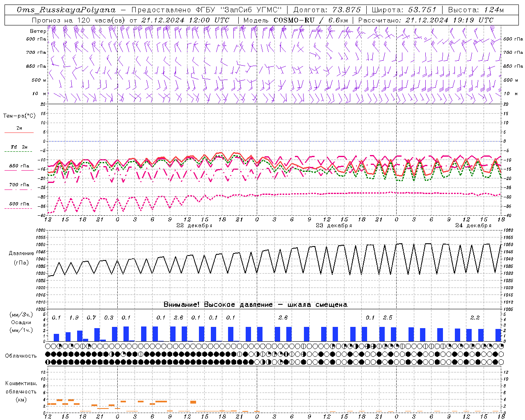
Task: Click the 'Высота: 124м' value
Action: click(476, 10)
